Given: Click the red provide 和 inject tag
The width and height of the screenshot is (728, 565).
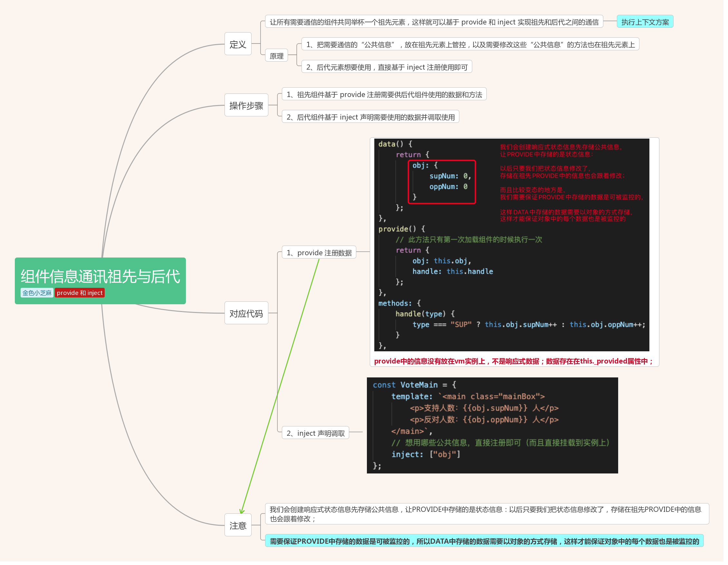Looking at the screenshot, I should (x=79, y=293).
